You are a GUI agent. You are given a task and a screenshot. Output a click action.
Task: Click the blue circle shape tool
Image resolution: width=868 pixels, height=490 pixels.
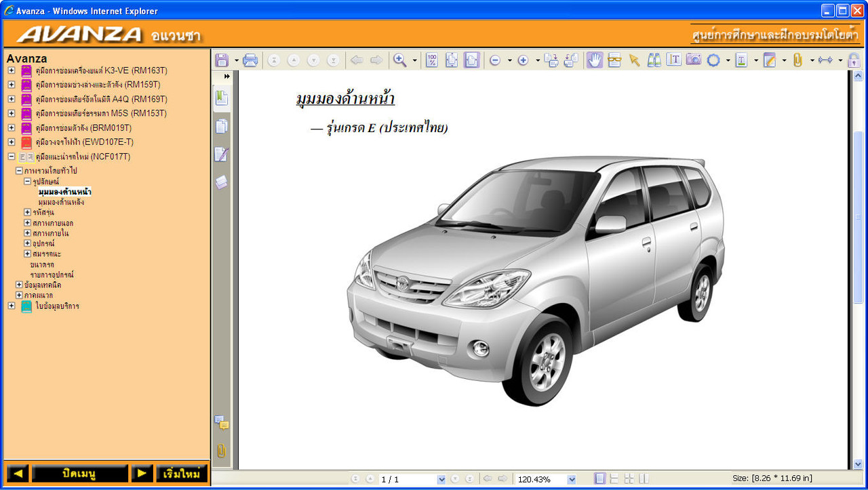click(x=713, y=60)
